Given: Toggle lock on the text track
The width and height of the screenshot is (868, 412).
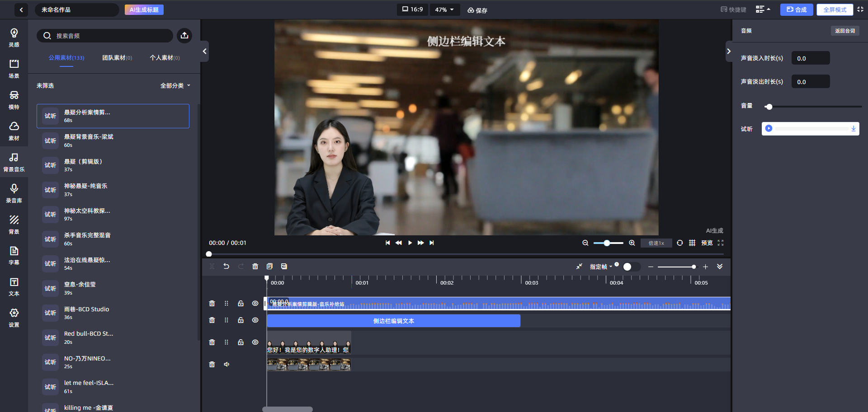Looking at the screenshot, I should click(x=241, y=320).
